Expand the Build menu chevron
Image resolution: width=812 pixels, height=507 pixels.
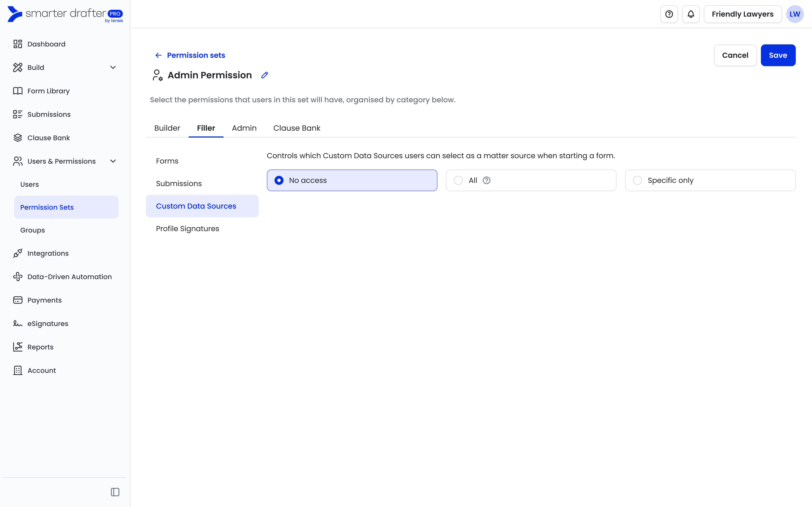pos(113,67)
